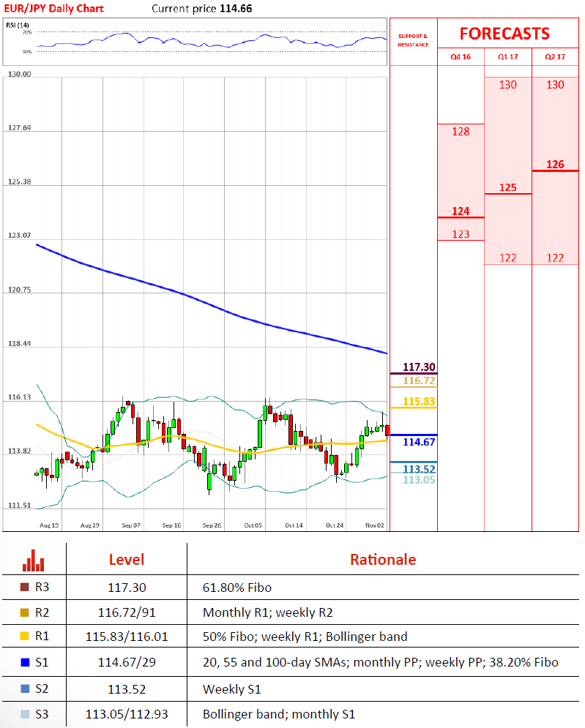Click the 123.07 price axis label
The image size is (585, 728).
(x=20, y=236)
